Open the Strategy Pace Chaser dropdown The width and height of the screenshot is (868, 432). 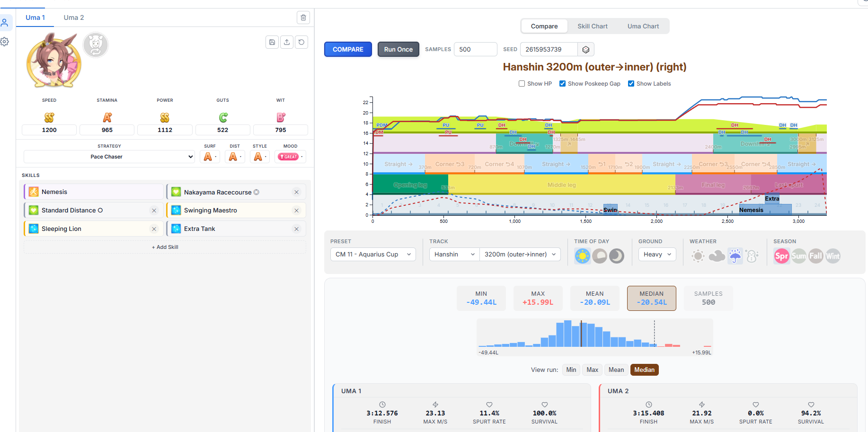point(109,157)
